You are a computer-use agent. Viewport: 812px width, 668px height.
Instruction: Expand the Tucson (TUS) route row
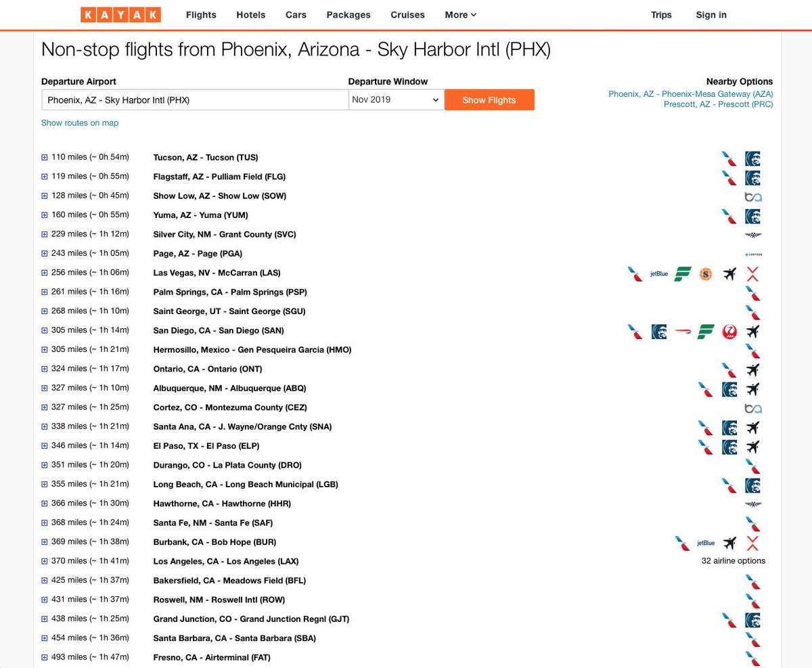pyautogui.click(x=45, y=158)
